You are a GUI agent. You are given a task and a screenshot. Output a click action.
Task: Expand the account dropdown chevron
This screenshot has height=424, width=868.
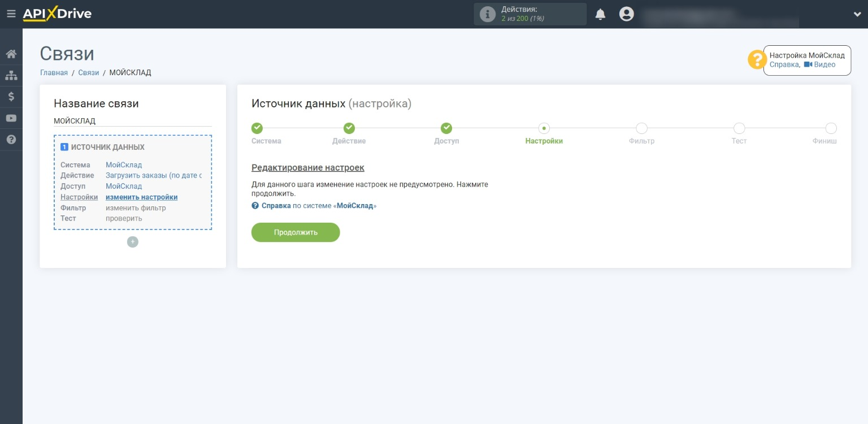tap(857, 15)
